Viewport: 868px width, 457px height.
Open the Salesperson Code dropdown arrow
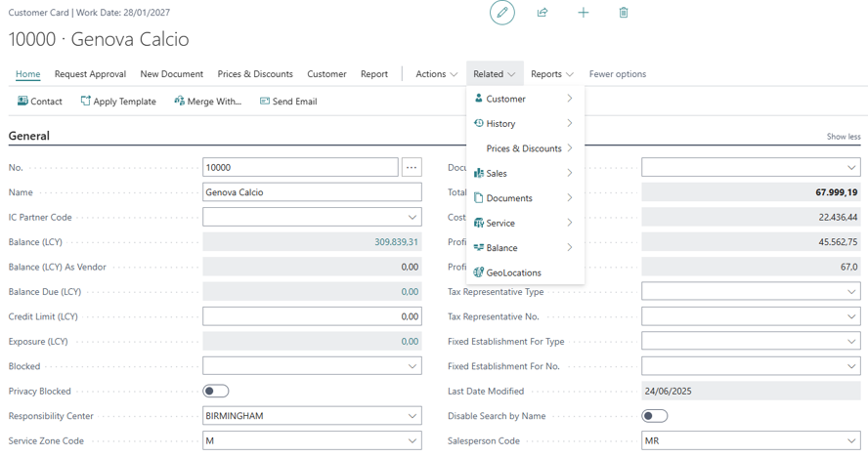[x=851, y=441]
